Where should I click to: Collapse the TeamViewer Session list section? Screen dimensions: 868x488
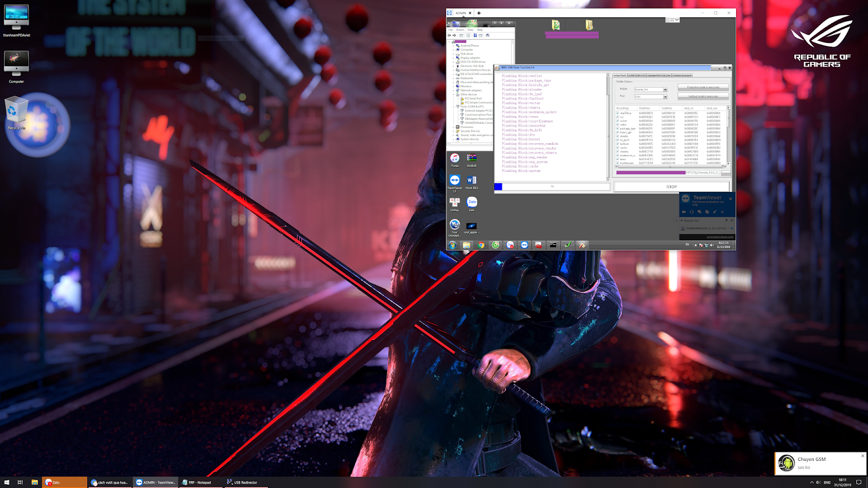click(x=681, y=221)
